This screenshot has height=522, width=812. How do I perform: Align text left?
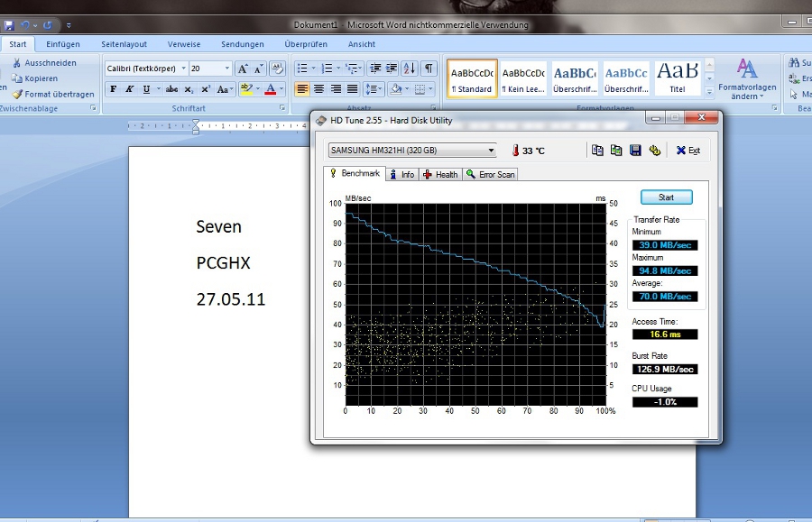click(302, 89)
